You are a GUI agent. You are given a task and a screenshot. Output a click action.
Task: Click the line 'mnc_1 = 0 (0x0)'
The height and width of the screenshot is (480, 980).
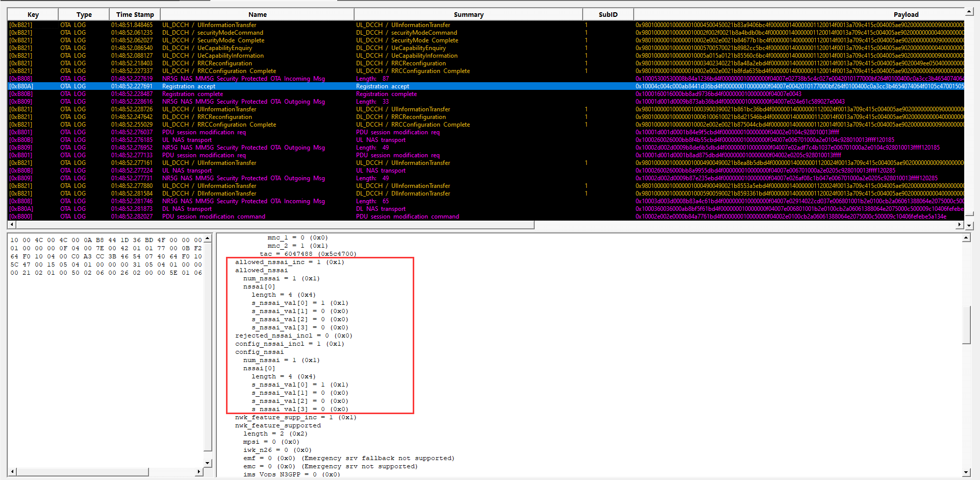(297, 237)
